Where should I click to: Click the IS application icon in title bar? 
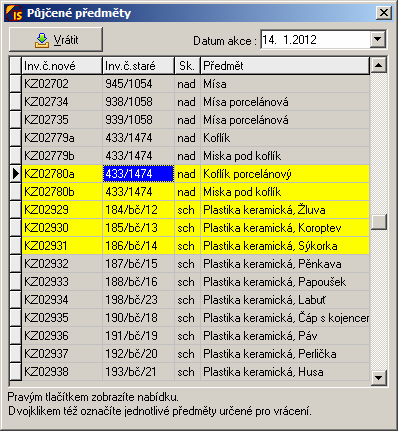point(14,13)
